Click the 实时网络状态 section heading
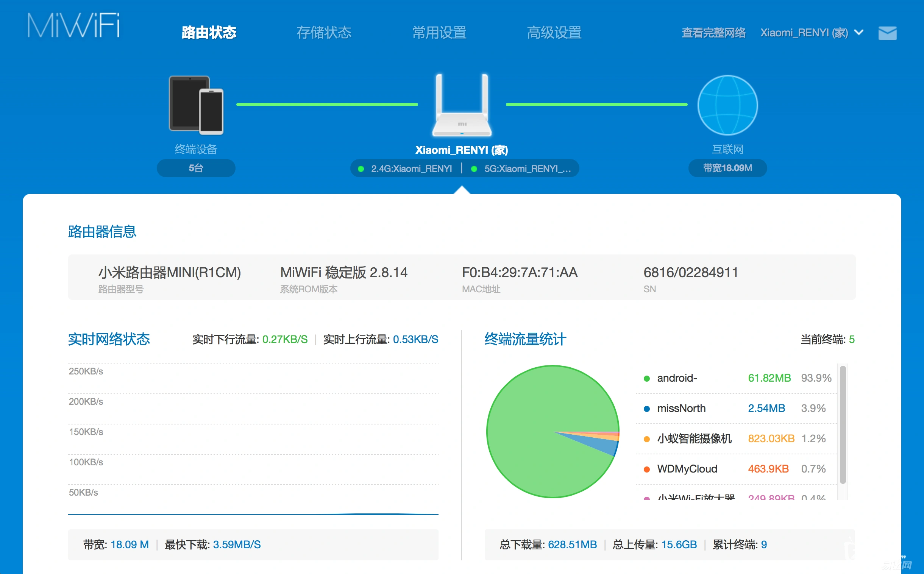Screen dimensions: 924x574 [x=109, y=339]
